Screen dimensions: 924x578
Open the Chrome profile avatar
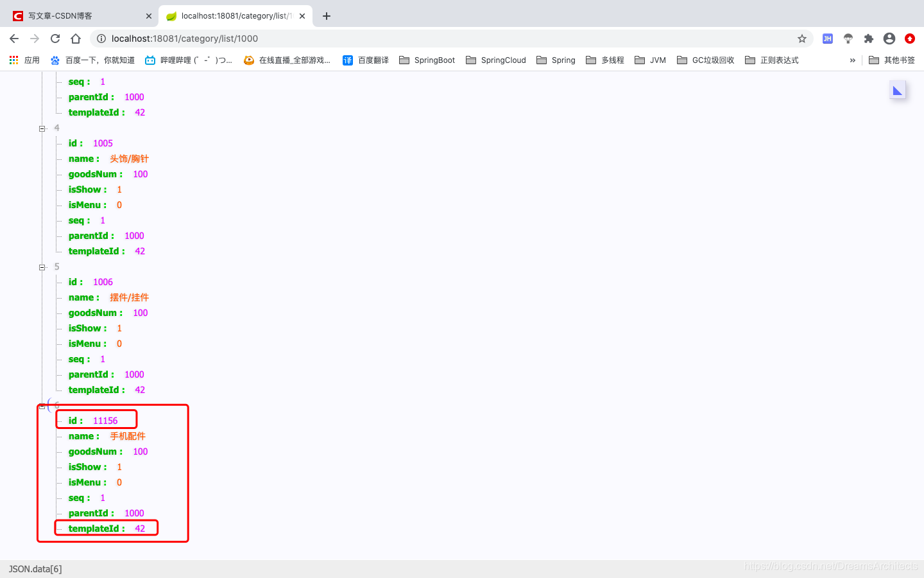point(889,39)
